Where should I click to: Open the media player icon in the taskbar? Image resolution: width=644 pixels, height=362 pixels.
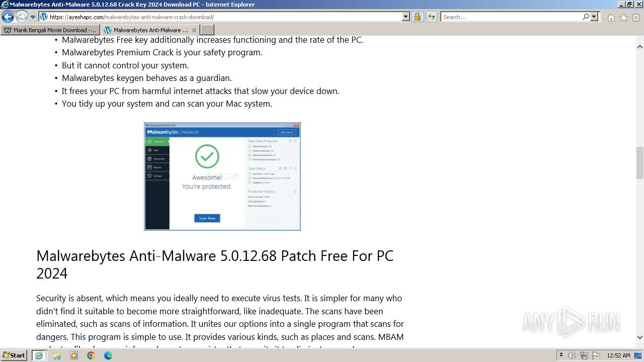(x=74, y=355)
